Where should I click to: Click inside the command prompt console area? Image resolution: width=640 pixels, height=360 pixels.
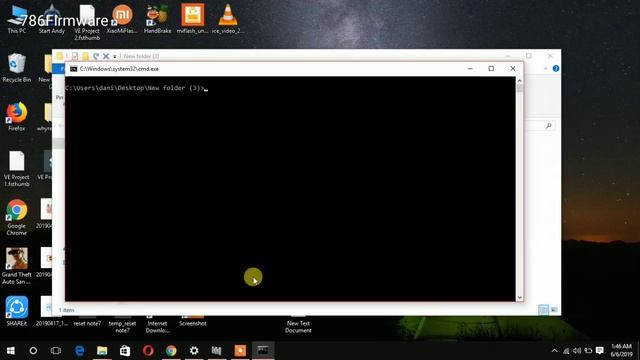tap(290, 189)
